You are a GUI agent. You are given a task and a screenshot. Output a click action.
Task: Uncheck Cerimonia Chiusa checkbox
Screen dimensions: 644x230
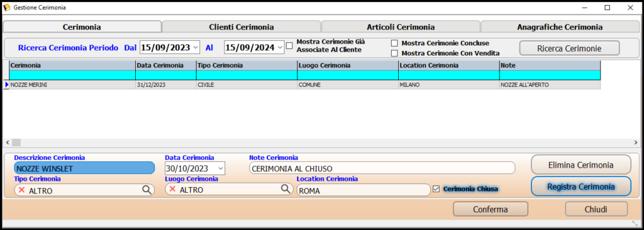[x=436, y=189]
